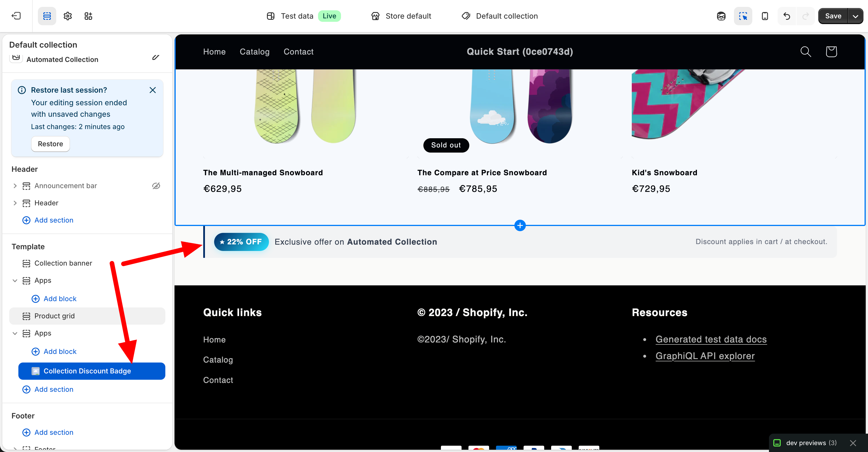Viewport: 868px width, 452px height.
Task: Edit the Automated Collection preview with pencil icon
Action: pyautogui.click(x=155, y=58)
